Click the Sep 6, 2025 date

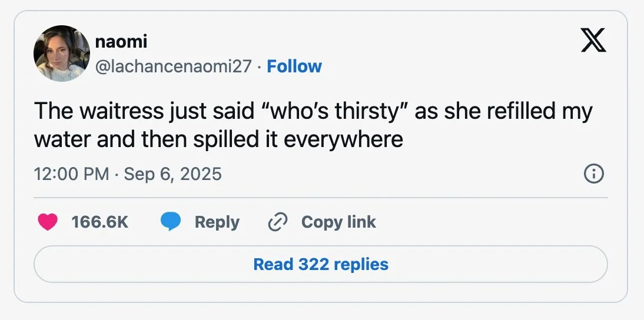[x=173, y=174]
